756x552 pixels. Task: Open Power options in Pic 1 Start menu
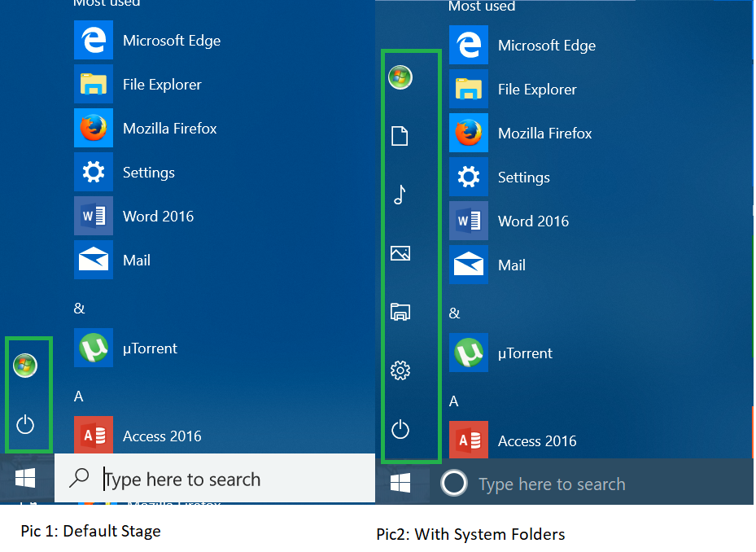(x=25, y=425)
